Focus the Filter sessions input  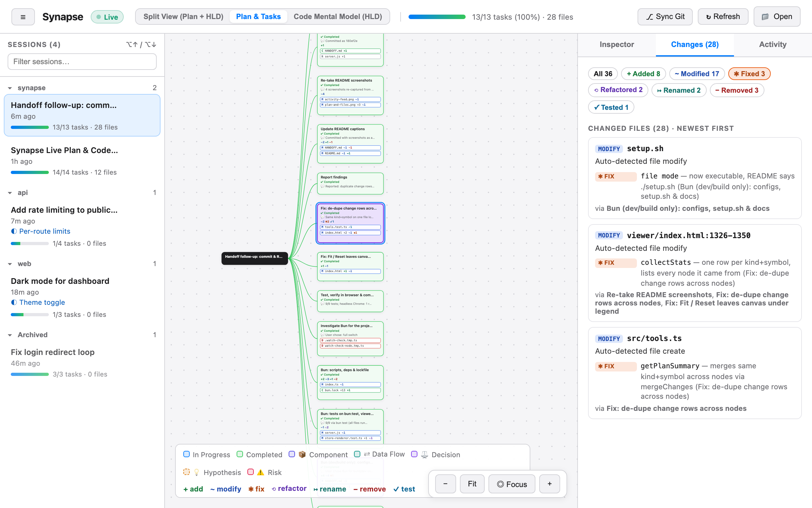[82, 62]
